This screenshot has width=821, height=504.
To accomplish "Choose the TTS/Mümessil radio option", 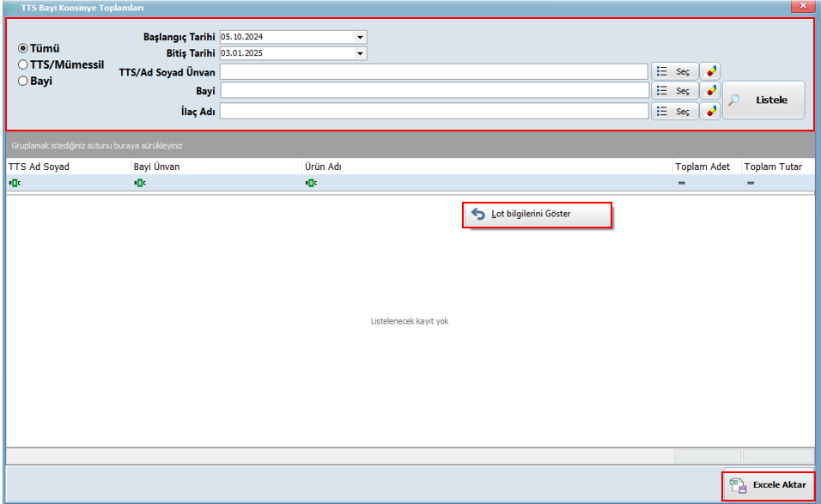I will point(23,64).
